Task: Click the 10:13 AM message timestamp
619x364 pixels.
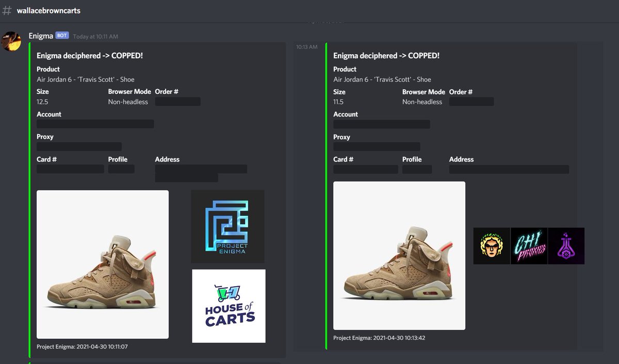Action: (x=306, y=47)
